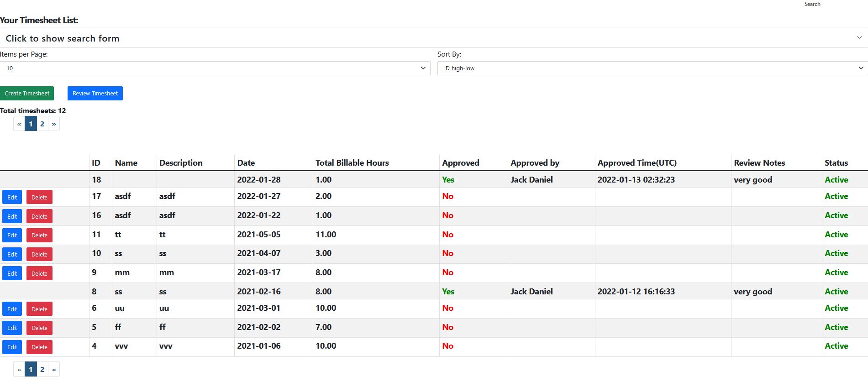Delete timesheet ID 6 named uu
This screenshot has height=382, width=868.
(x=39, y=309)
